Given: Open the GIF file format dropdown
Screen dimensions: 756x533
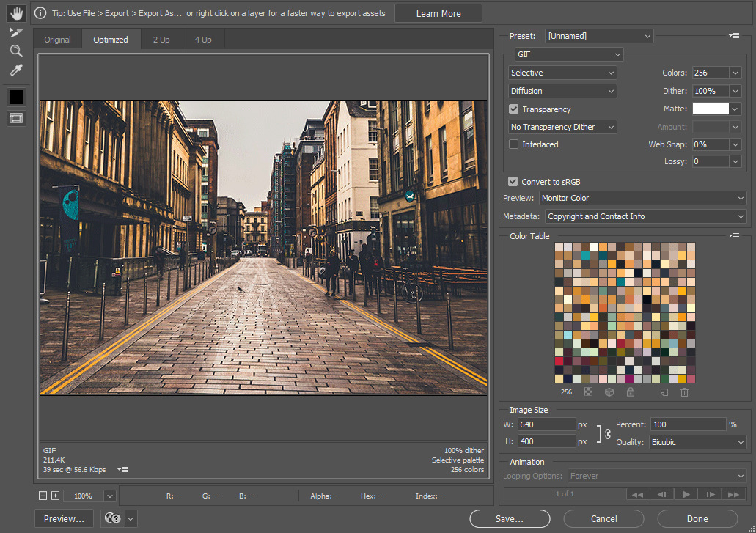Looking at the screenshot, I should [x=569, y=54].
